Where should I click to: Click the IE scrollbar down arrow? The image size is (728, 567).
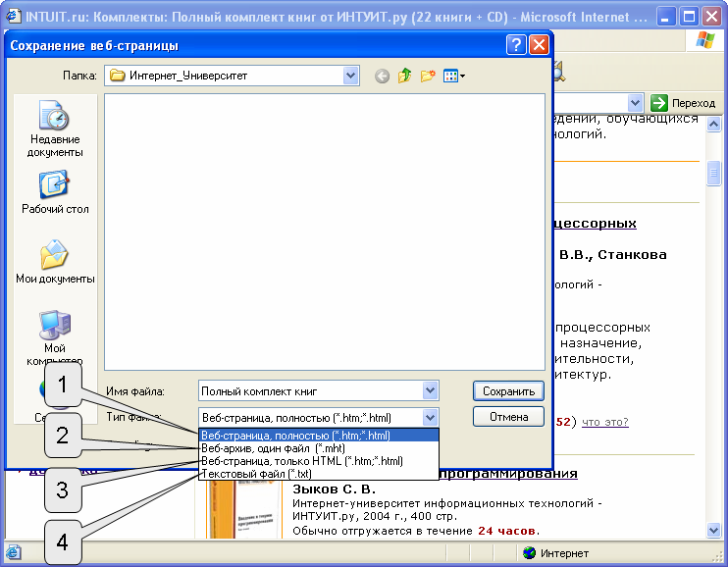tap(713, 530)
